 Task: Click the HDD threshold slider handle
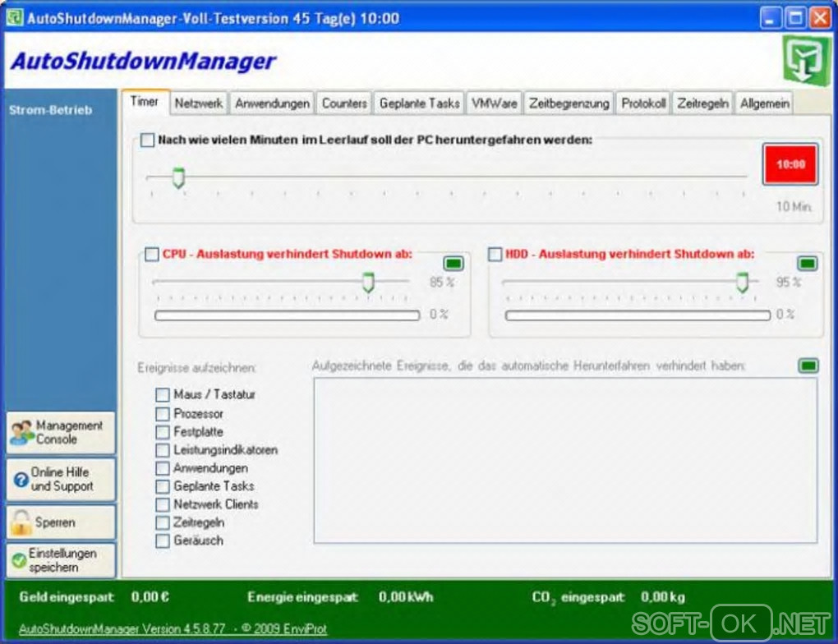tap(743, 282)
